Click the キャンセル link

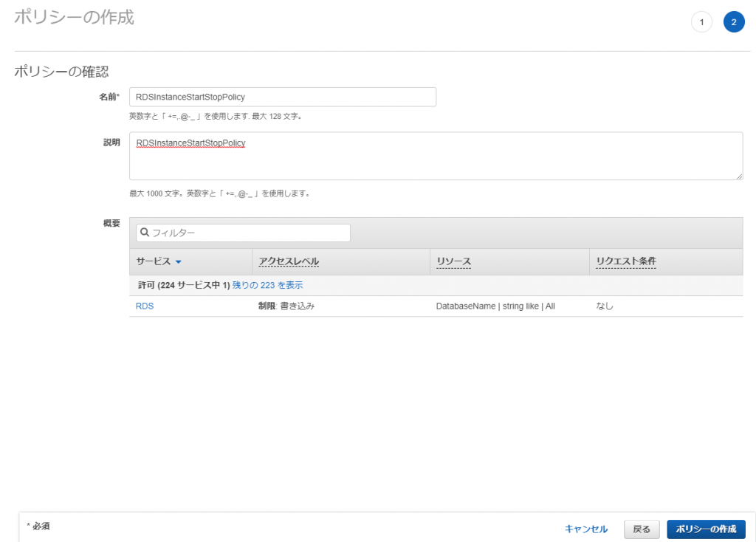[x=585, y=529]
